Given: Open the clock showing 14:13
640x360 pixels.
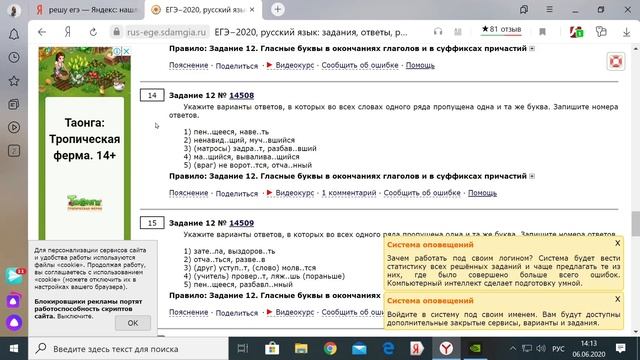Looking at the screenshot, I should (x=589, y=349).
